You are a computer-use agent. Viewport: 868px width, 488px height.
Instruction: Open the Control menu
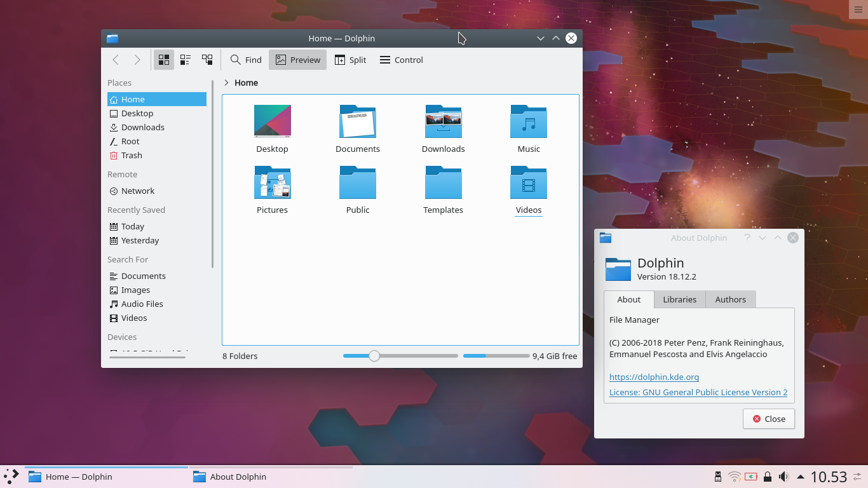point(401,60)
